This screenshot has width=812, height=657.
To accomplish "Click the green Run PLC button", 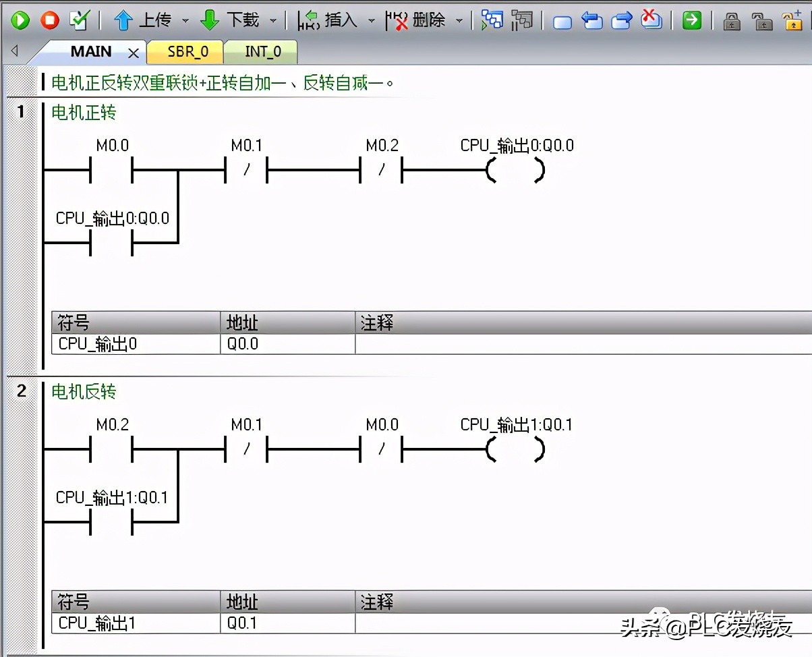I will [x=20, y=20].
